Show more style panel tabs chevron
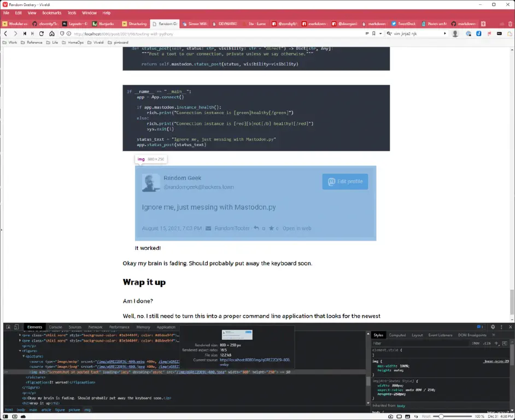The height and width of the screenshot is (420, 515). click(493, 335)
